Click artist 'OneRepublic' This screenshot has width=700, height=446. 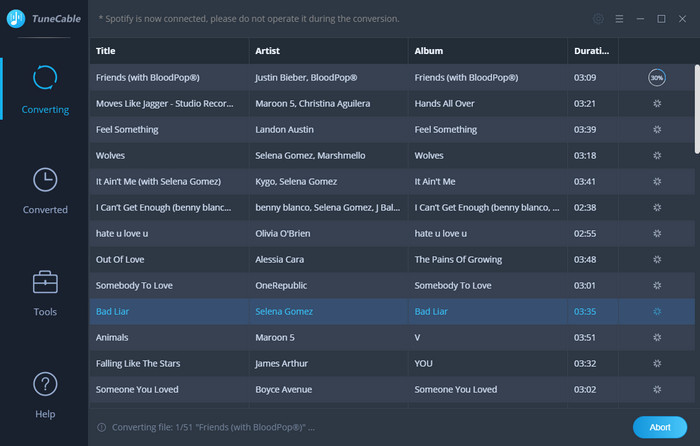(281, 285)
